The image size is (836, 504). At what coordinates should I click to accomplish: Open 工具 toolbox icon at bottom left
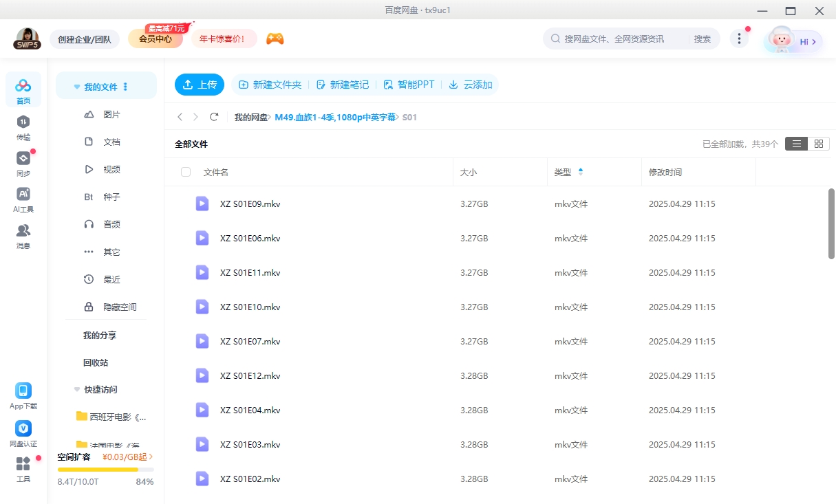coord(23,468)
